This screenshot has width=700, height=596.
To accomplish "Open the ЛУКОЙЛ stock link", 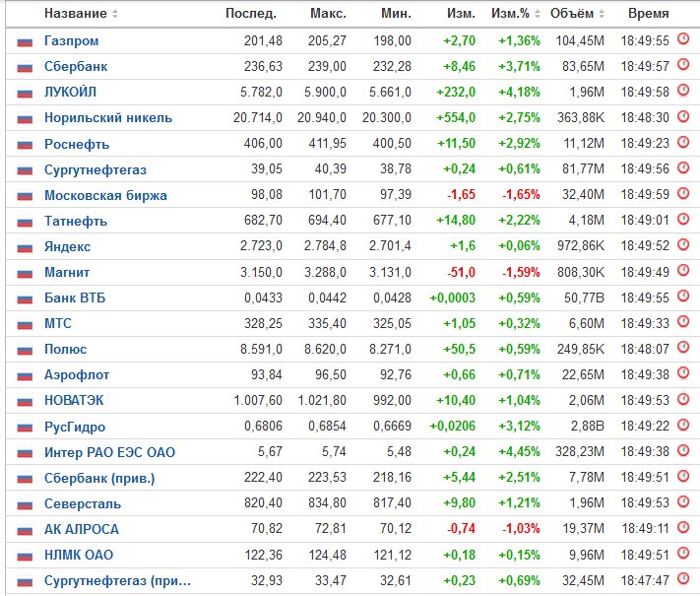I will click(x=70, y=92).
